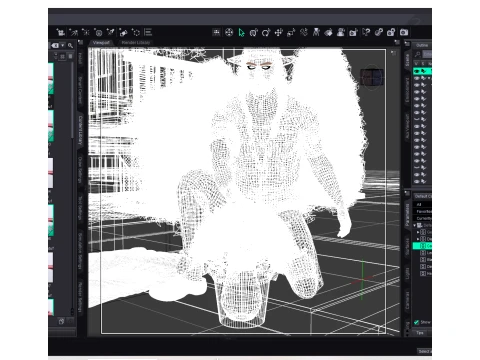Collapse the root node in the Parameters tree
The height and width of the screenshot is (360, 480).
pyautogui.click(x=415, y=225)
